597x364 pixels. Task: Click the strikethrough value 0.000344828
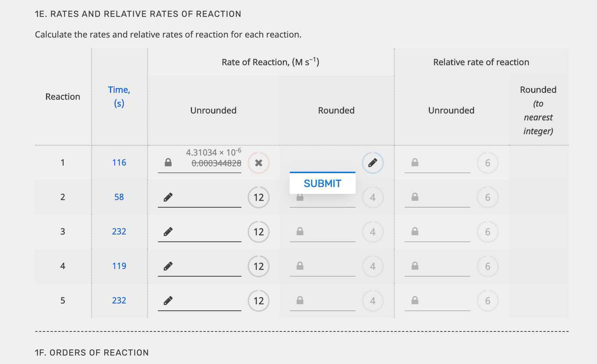[216, 163]
